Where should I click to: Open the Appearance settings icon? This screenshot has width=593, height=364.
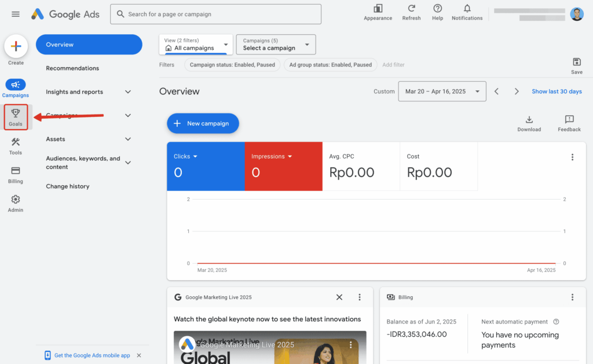[x=378, y=11]
